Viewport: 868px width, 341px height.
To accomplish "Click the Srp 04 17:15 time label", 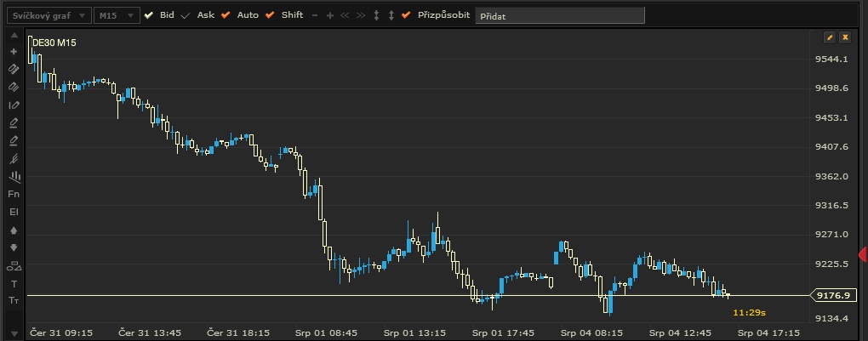I will pos(768,332).
